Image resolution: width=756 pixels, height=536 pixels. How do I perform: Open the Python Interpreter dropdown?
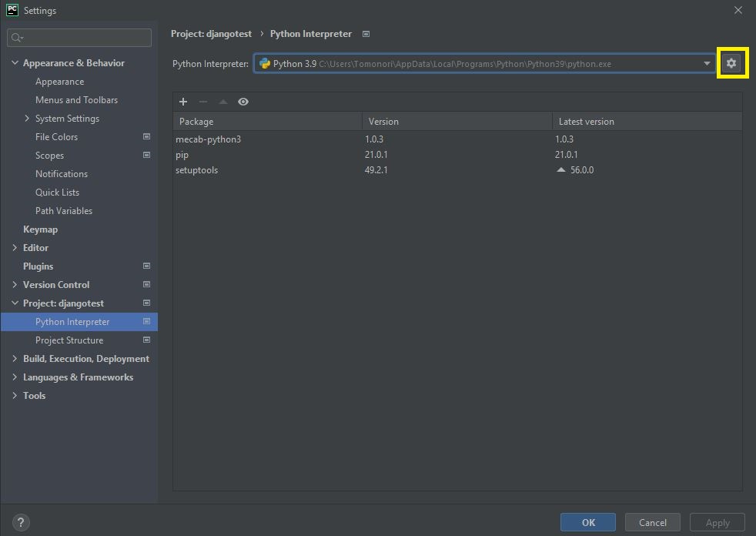(x=706, y=64)
